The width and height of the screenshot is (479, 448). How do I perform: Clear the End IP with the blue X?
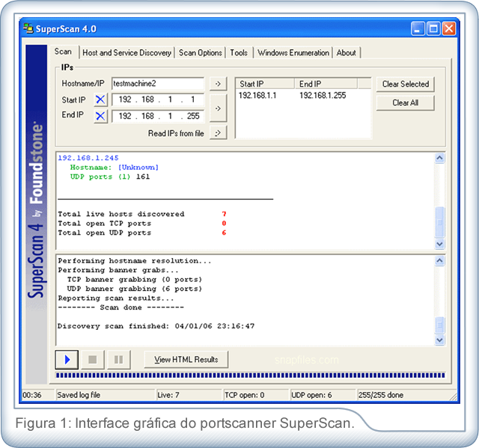(x=100, y=116)
